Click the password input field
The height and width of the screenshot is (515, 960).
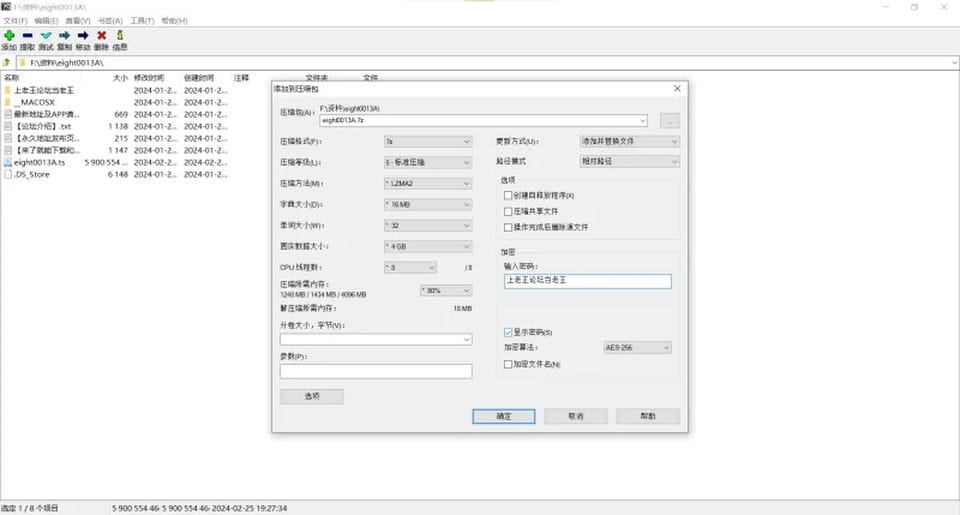click(x=587, y=280)
